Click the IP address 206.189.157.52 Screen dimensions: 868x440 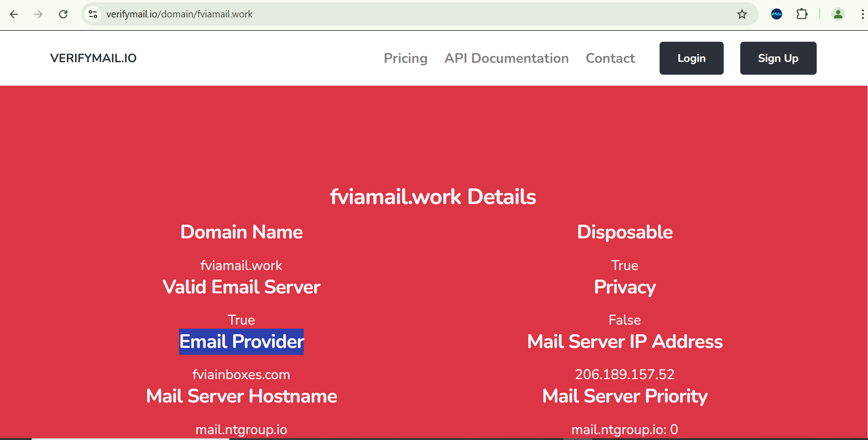click(625, 374)
